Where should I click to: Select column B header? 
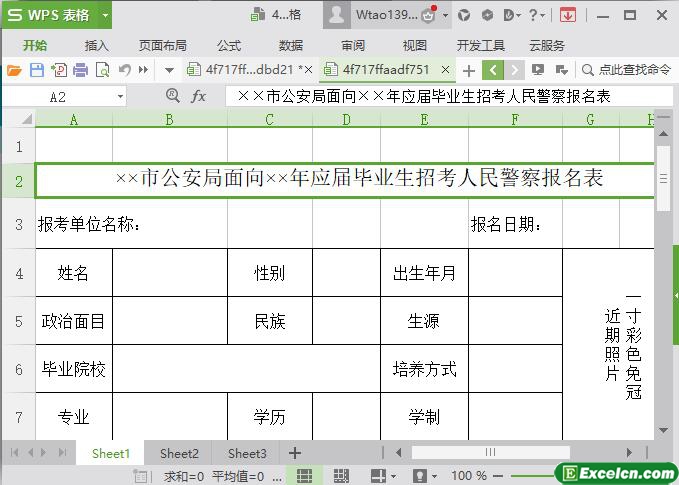[170, 119]
